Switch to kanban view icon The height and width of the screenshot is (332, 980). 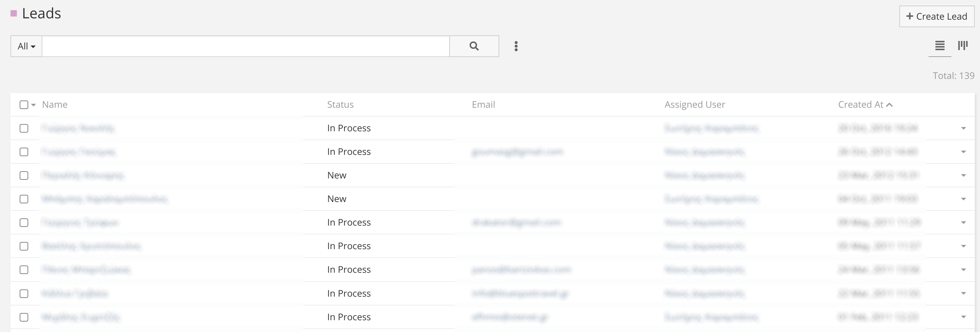click(963, 46)
